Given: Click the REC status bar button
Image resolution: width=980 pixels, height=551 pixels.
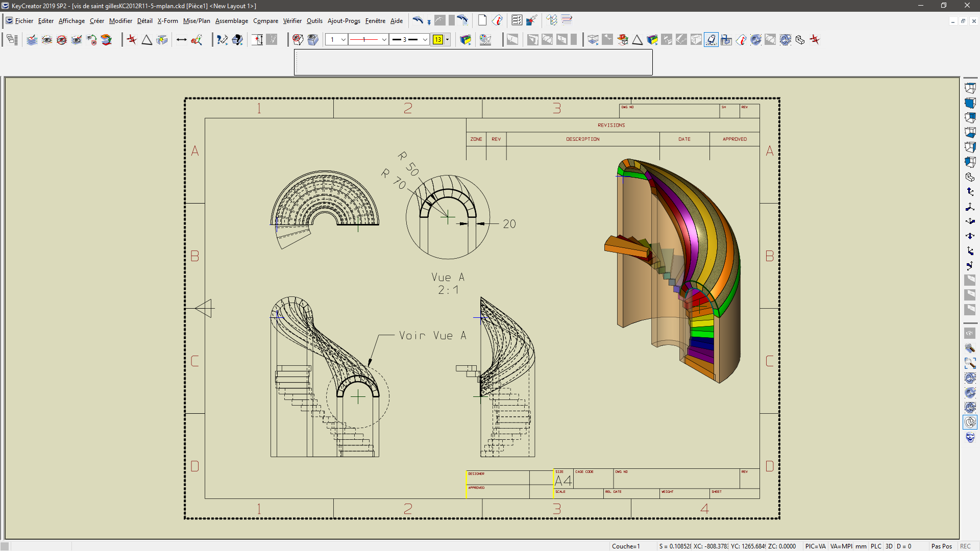Looking at the screenshot, I should coord(965,546).
